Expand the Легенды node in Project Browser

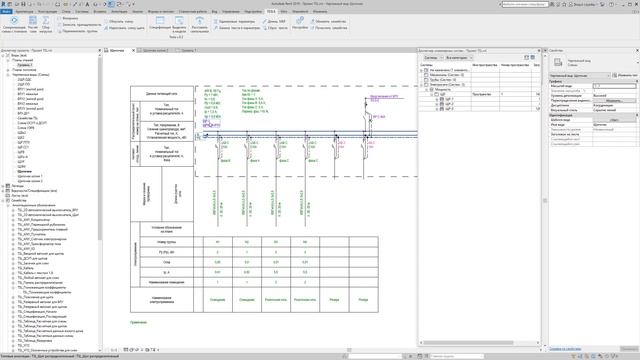point(3,186)
